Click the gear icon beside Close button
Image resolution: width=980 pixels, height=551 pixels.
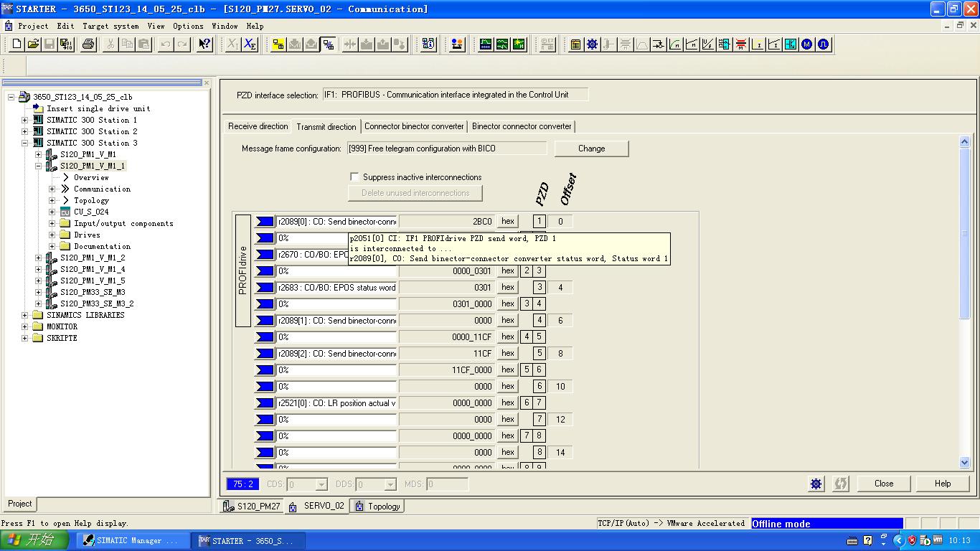point(816,484)
